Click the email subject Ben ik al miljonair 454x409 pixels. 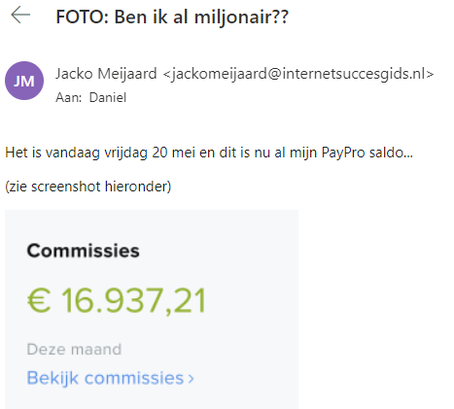tap(201, 17)
